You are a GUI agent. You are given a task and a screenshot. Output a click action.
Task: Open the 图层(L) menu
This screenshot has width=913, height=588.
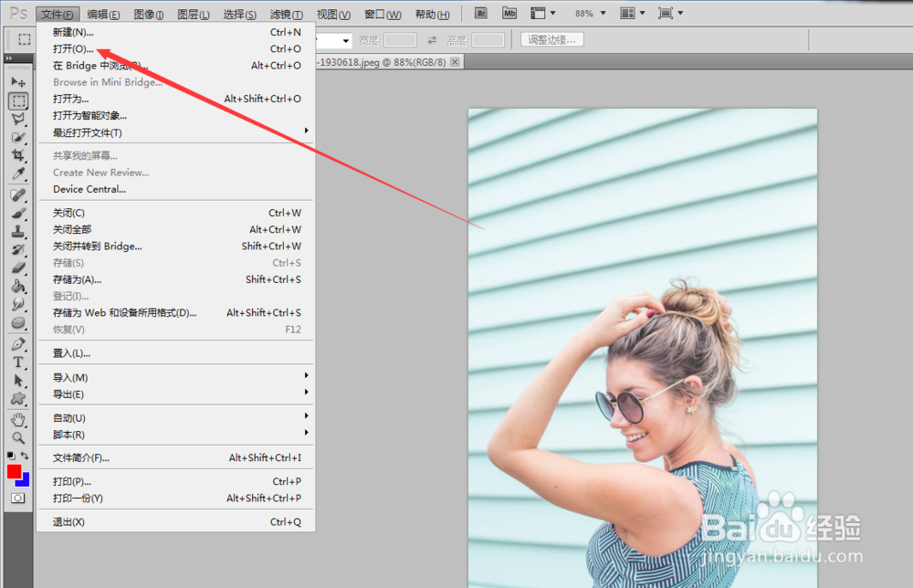tap(194, 14)
